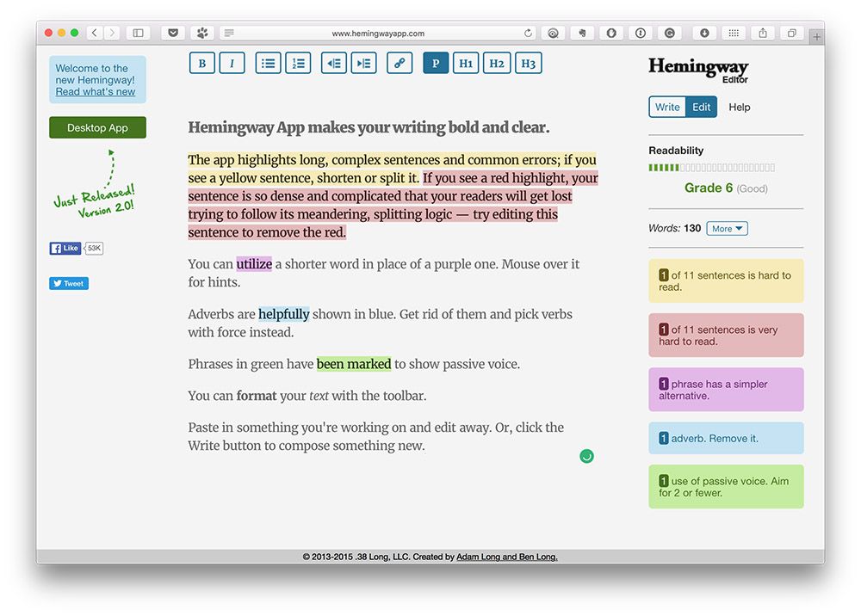Select the blue adverb card

(726, 438)
